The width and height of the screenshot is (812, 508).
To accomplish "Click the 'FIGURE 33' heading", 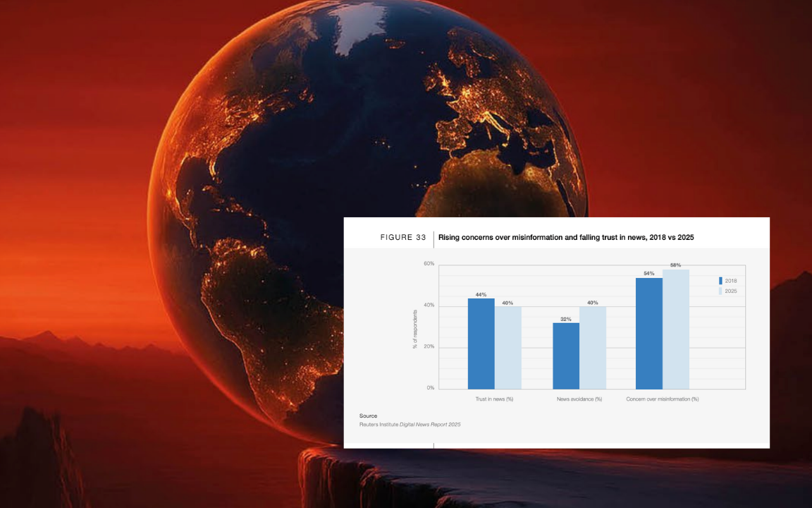I will pos(402,238).
